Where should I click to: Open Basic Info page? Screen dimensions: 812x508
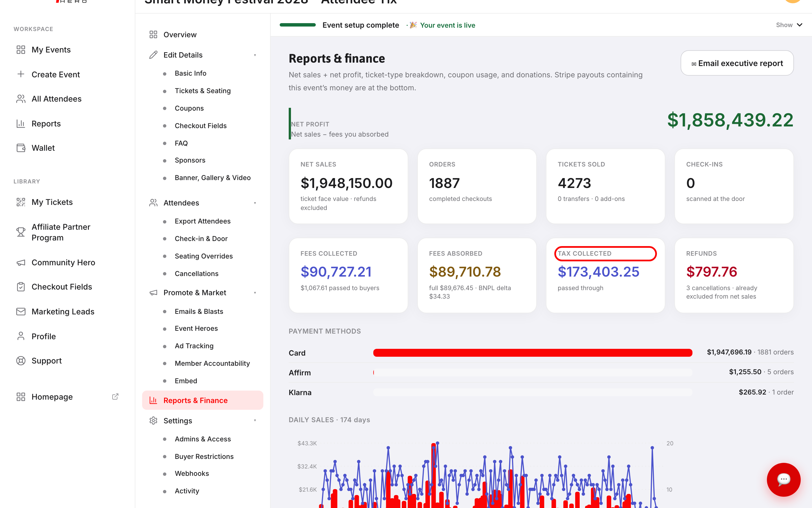(190, 73)
